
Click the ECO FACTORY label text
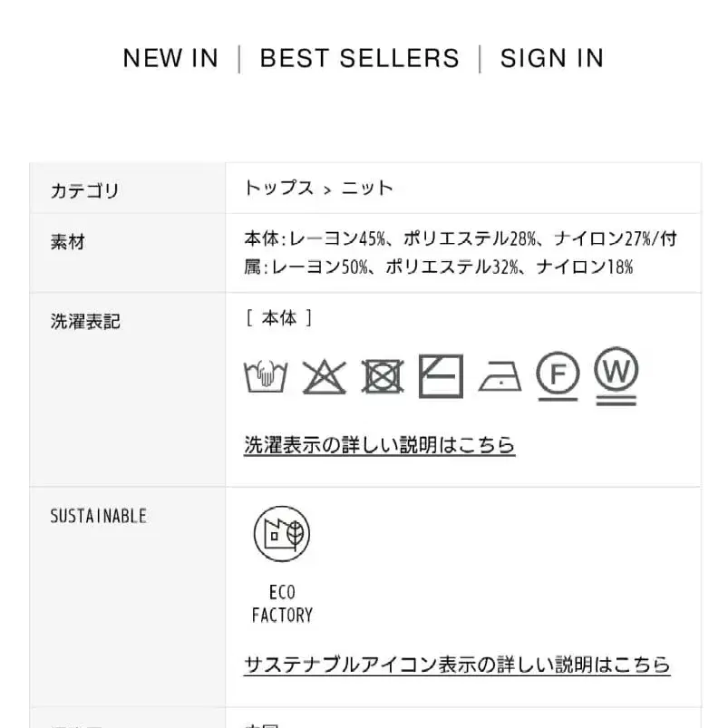coord(282,604)
